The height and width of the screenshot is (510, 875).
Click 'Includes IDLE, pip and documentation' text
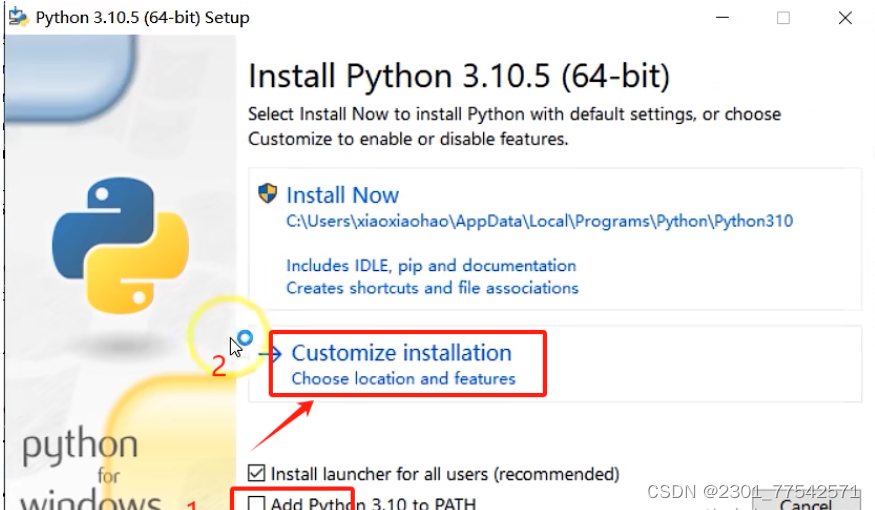pos(431,266)
